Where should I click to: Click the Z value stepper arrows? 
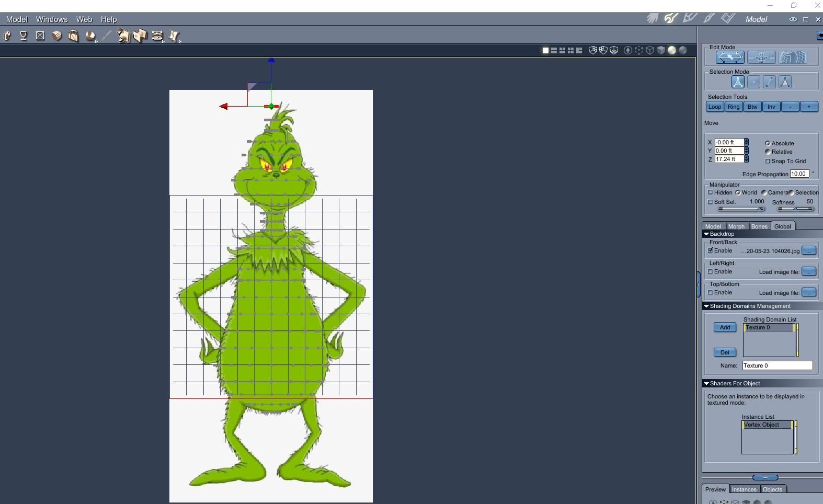tap(747, 159)
